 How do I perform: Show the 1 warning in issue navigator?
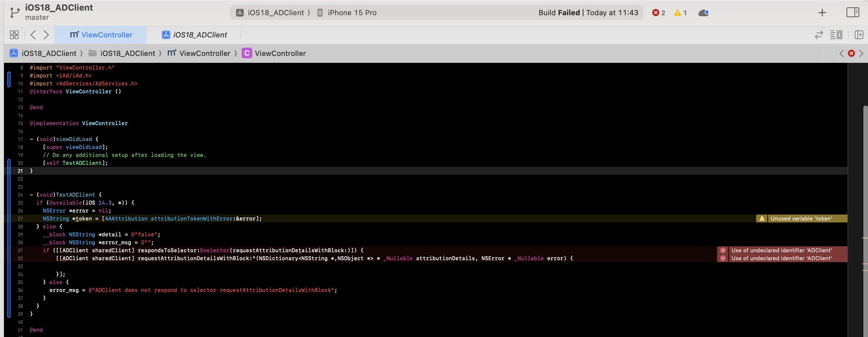coord(680,13)
